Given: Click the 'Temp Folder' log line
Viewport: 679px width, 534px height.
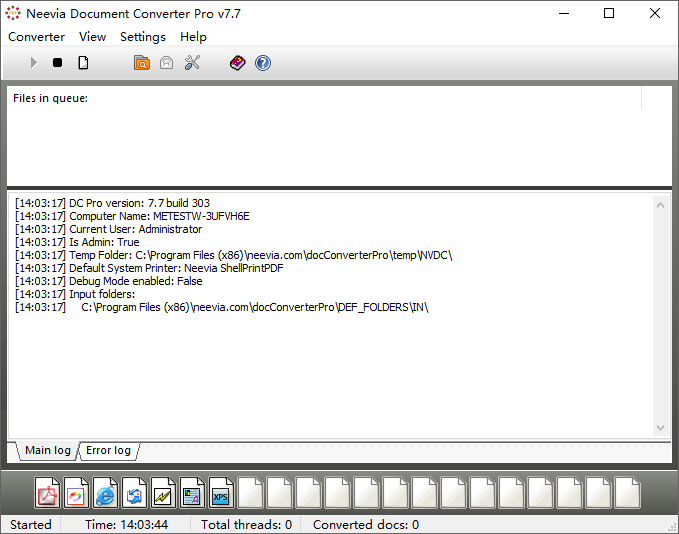Looking at the screenshot, I should (x=233, y=255).
